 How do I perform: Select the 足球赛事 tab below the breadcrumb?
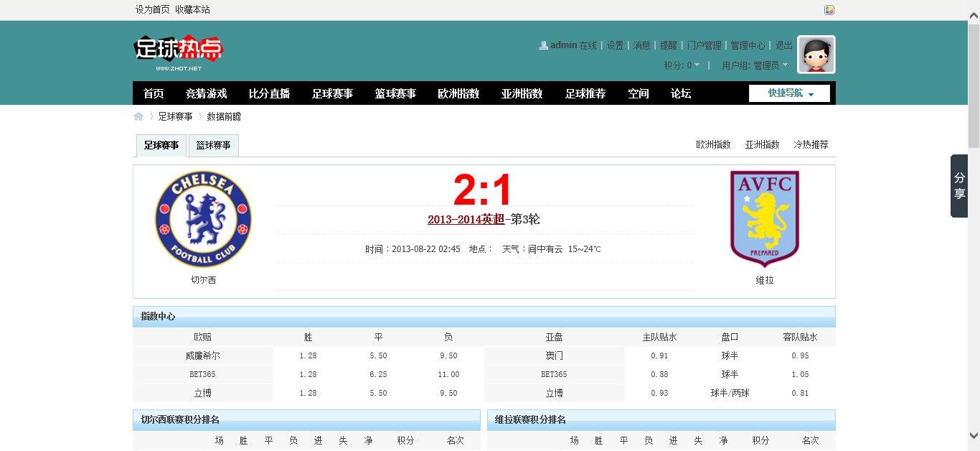click(161, 145)
